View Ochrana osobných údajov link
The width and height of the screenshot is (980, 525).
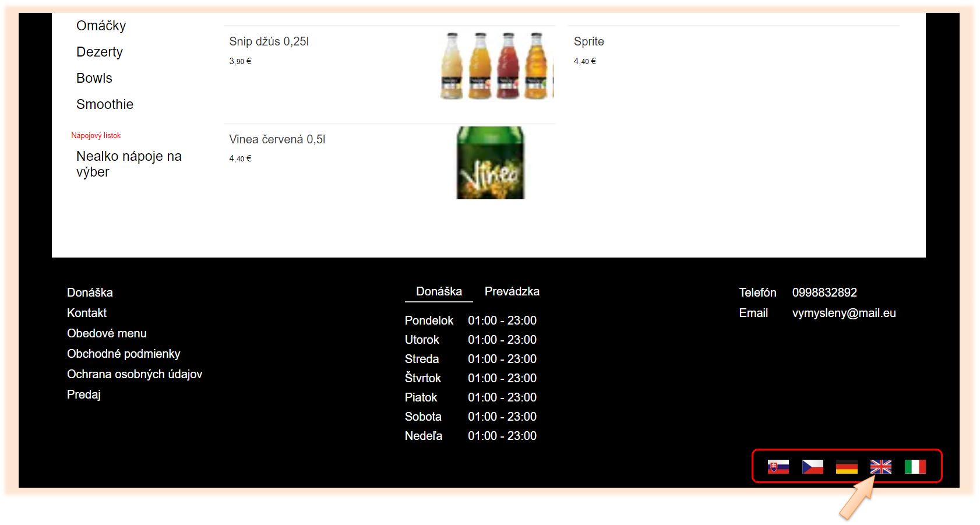point(135,374)
